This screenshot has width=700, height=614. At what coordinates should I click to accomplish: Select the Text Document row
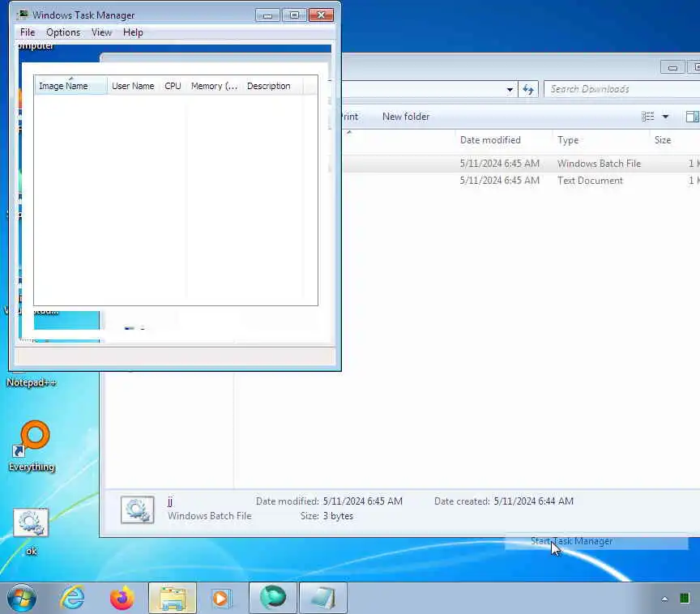click(521, 181)
